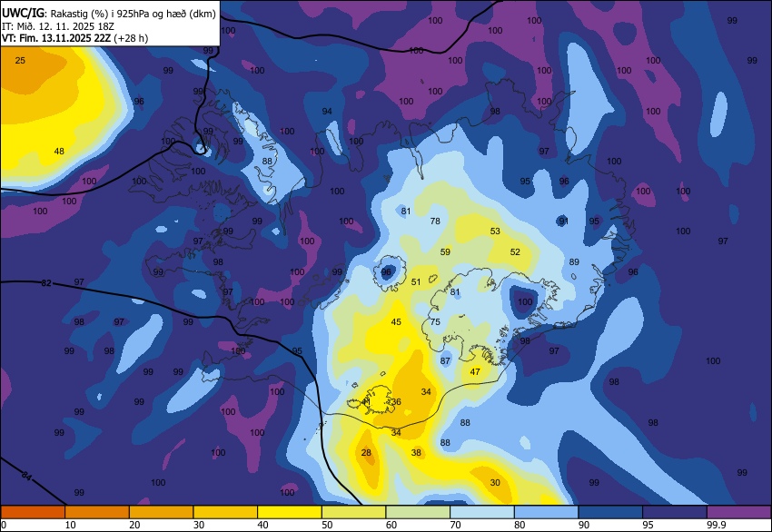Click the '(+28 h)' forecast offset text
Viewport: 772px width, 532px height.
[x=131, y=38]
